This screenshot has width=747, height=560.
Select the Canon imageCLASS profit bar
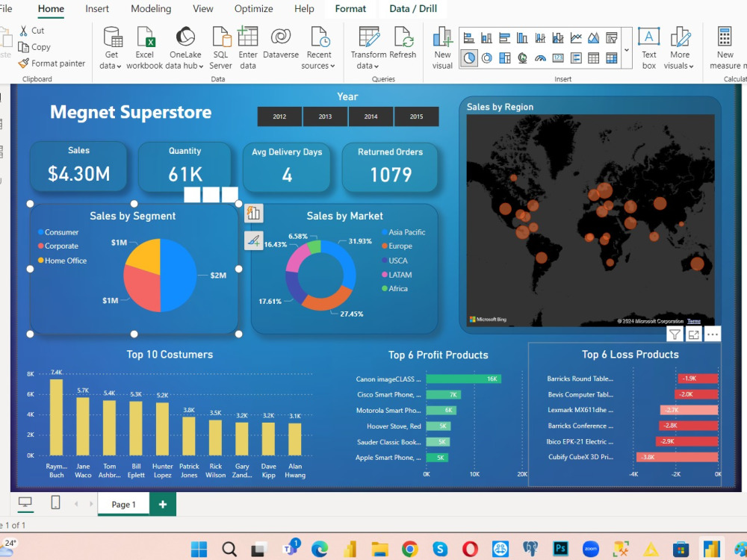[x=464, y=379]
